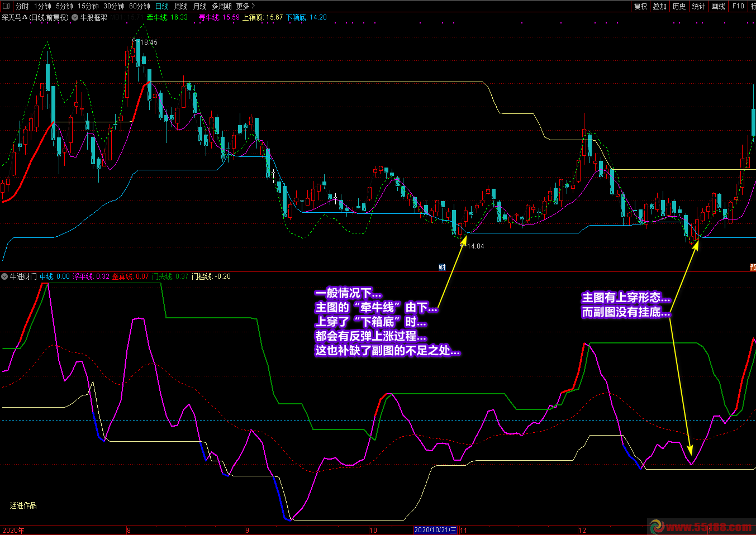Click the 鉴真线: 0.07 readout
The image size is (756, 535).
131,276
